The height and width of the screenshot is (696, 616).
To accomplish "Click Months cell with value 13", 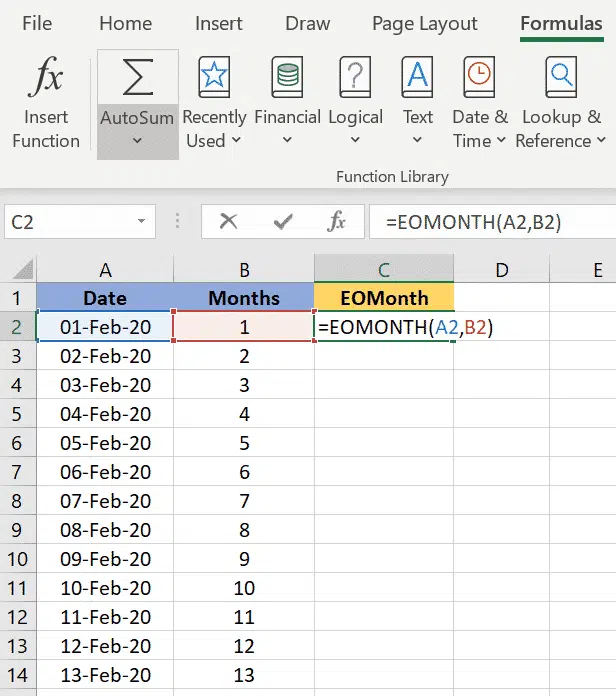I will pos(244,675).
